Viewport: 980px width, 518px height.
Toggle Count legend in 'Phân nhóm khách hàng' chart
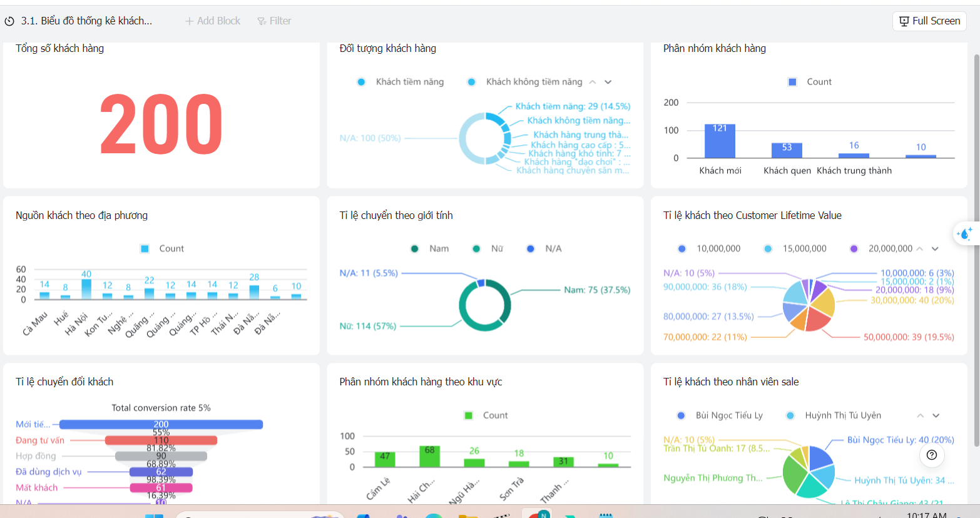[x=810, y=82]
